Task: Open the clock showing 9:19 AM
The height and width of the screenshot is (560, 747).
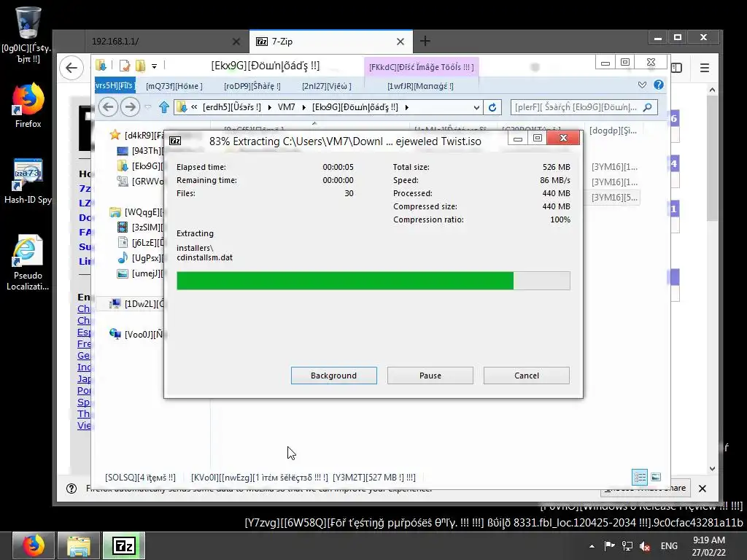Action: click(x=709, y=545)
